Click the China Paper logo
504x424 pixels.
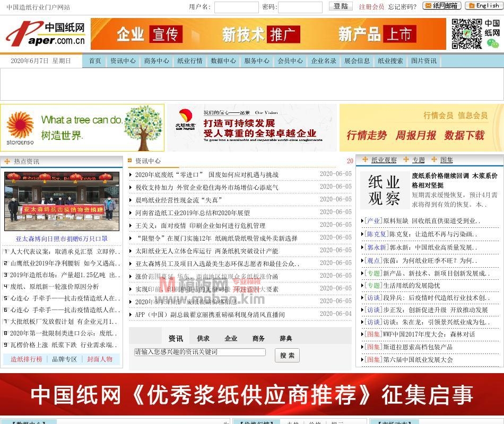click(46, 33)
